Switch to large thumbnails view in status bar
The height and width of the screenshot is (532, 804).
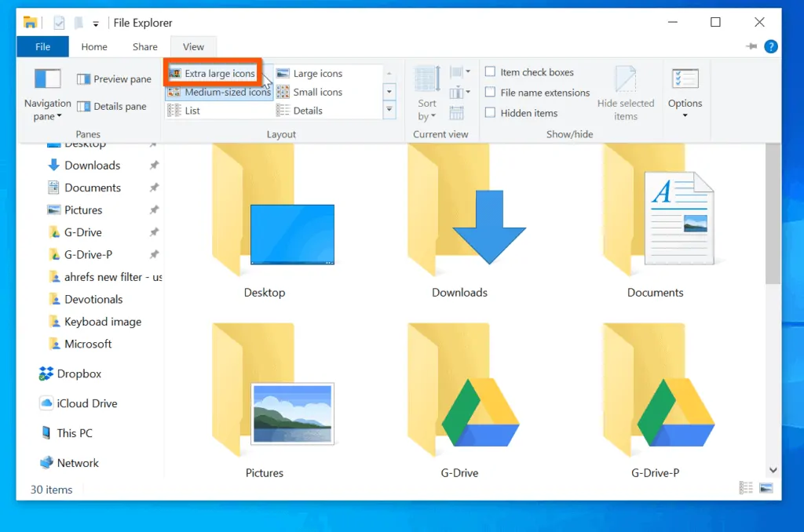click(x=766, y=489)
